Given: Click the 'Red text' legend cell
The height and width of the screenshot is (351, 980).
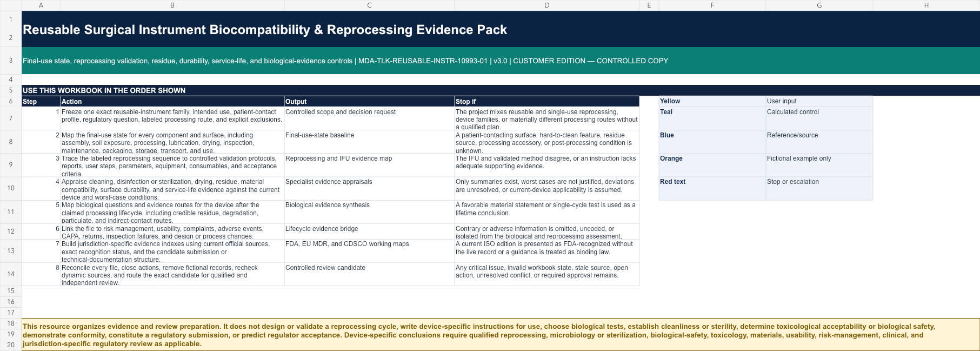Looking at the screenshot, I should (712, 188).
